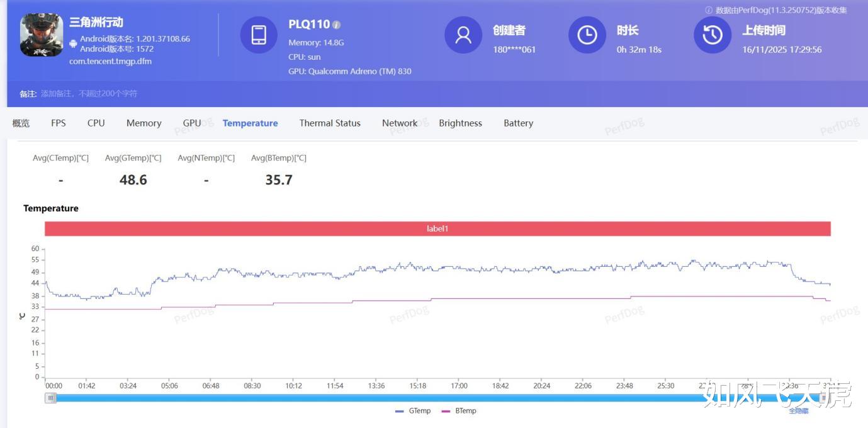Click the creator user icon

pyautogui.click(x=463, y=35)
